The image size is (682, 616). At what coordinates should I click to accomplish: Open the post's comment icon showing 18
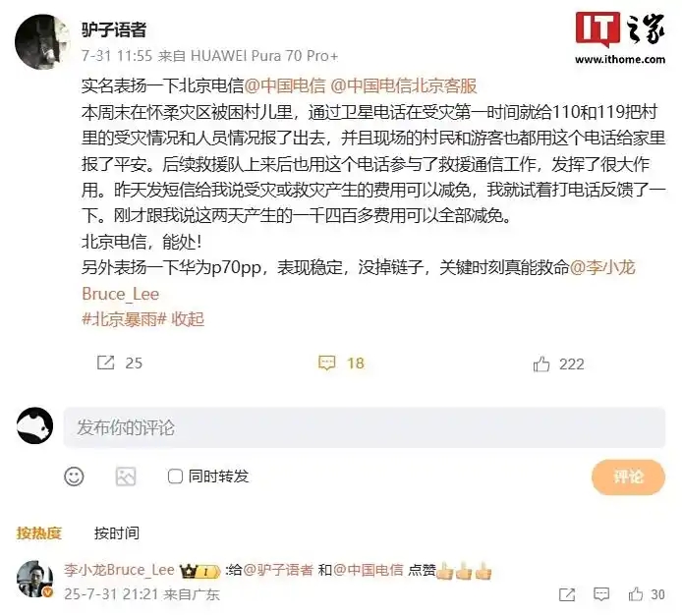click(326, 363)
